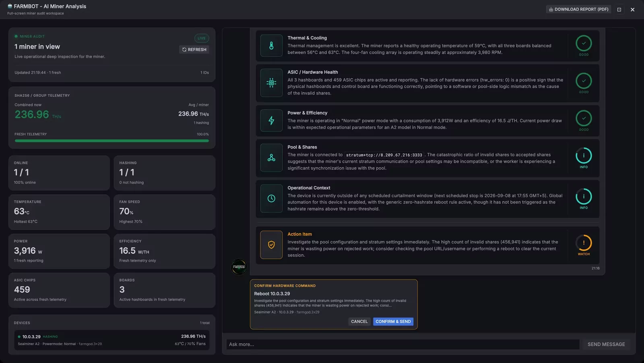Open the Hashing 1 / 1 stat card
The width and height of the screenshot is (644, 363).
tap(164, 173)
